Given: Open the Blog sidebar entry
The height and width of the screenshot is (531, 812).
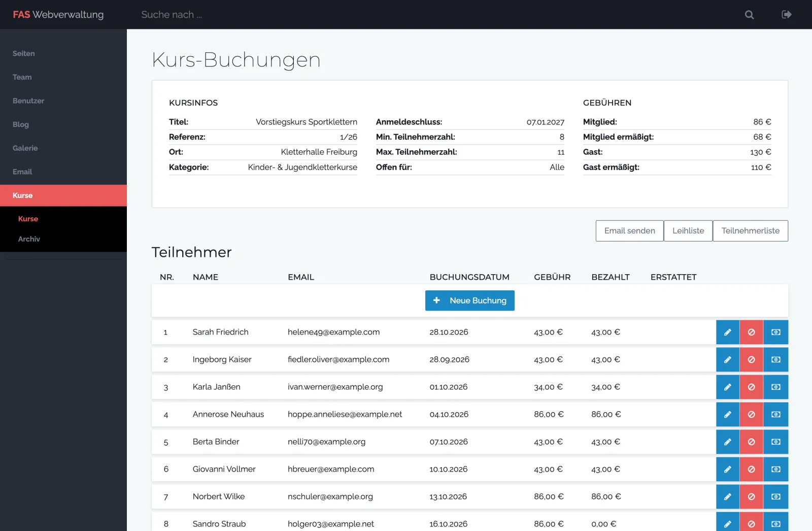Looking at the screenshot, I should coord(63,124).
